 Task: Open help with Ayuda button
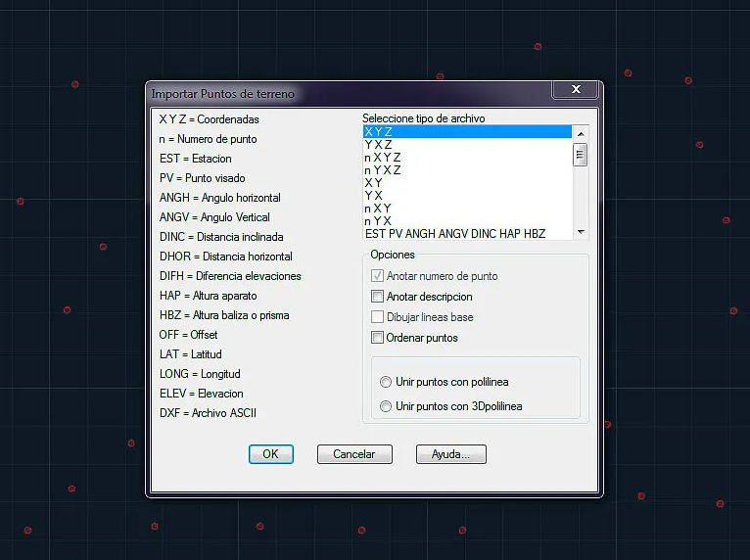[x=451, y=454]
